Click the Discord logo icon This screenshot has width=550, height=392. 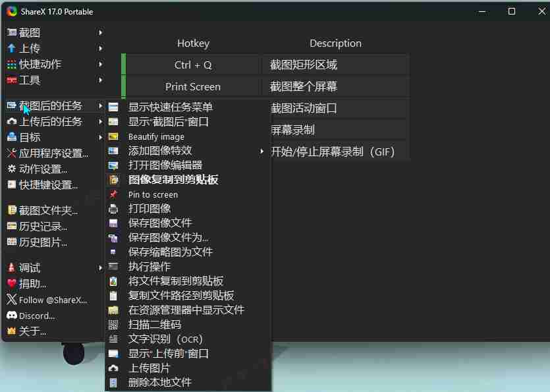tap(11, 316)
